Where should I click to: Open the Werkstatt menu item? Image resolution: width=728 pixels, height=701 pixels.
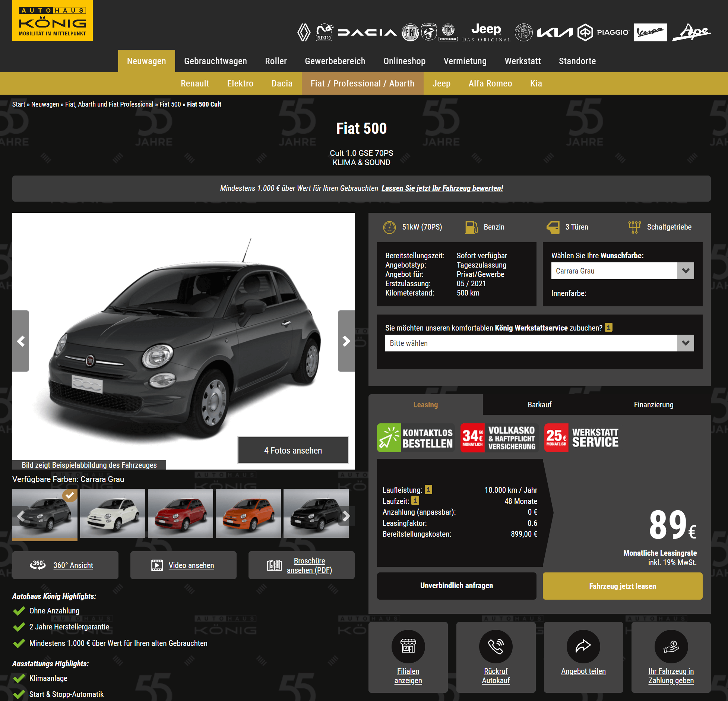523,61
